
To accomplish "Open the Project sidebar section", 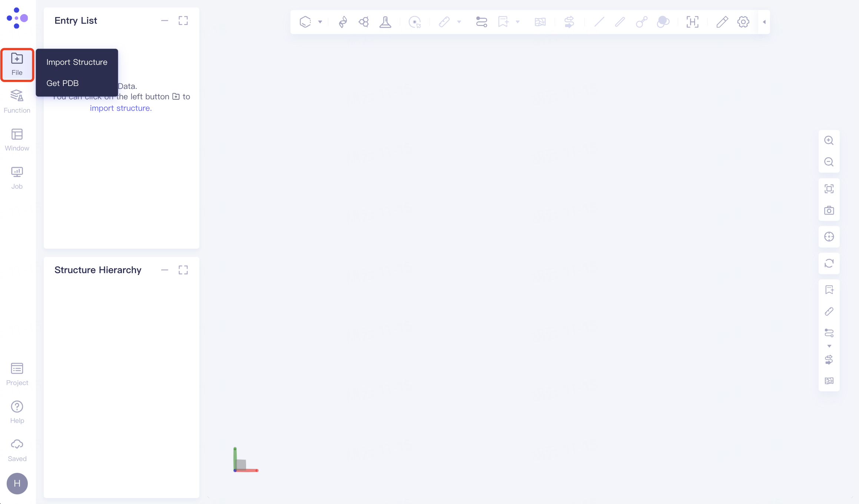I will [x=17, y=374].
